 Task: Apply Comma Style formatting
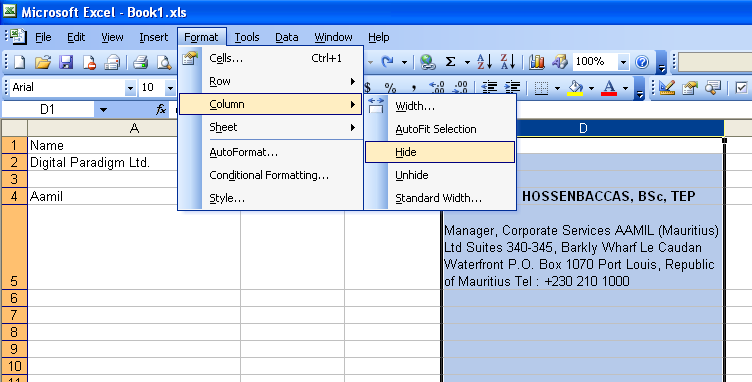click(x=413, y=88)
